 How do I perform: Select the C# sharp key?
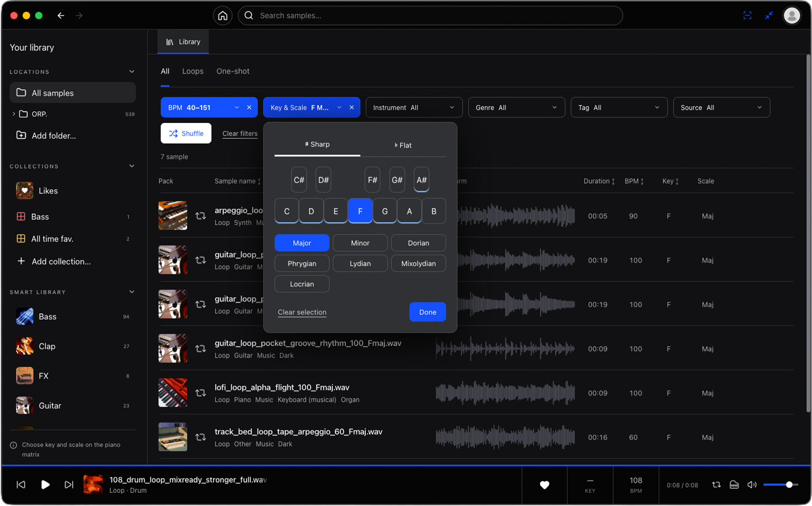click(299, 180)
